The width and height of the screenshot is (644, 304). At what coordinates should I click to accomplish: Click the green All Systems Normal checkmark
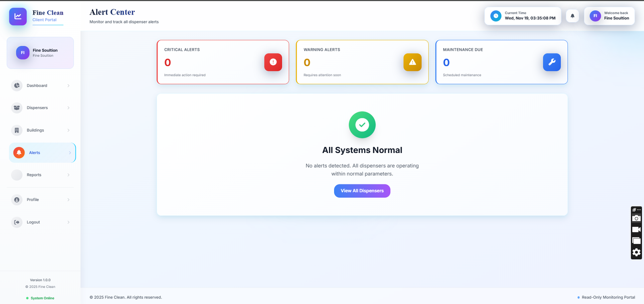coord(362,125)
